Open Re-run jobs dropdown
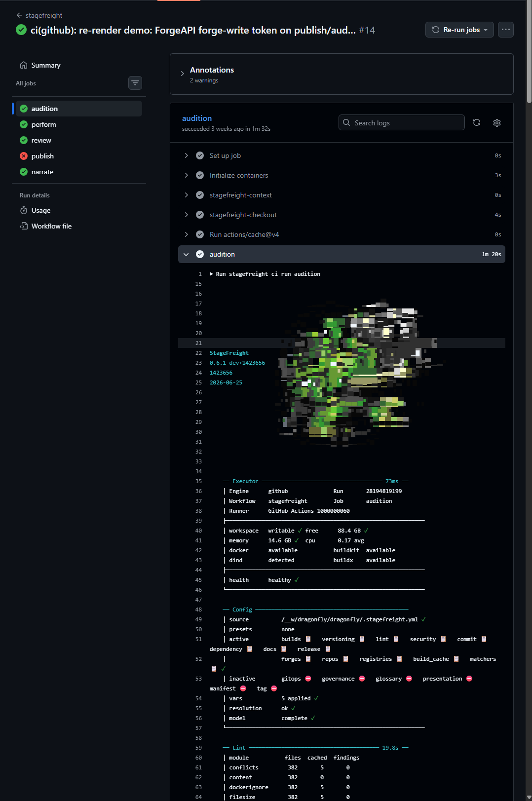Image resolution: width=532 pixels, height=801 pixels. [x=459, y=30]
